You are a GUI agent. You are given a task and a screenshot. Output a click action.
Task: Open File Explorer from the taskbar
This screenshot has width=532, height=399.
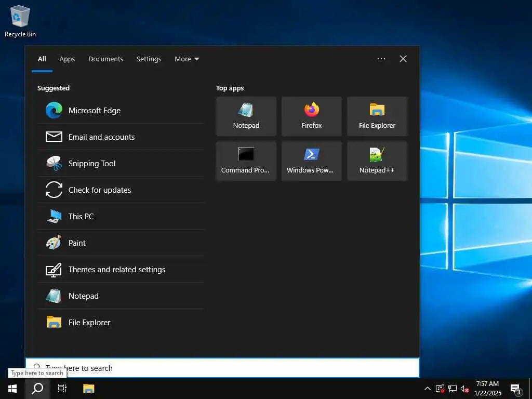point(88,389)
